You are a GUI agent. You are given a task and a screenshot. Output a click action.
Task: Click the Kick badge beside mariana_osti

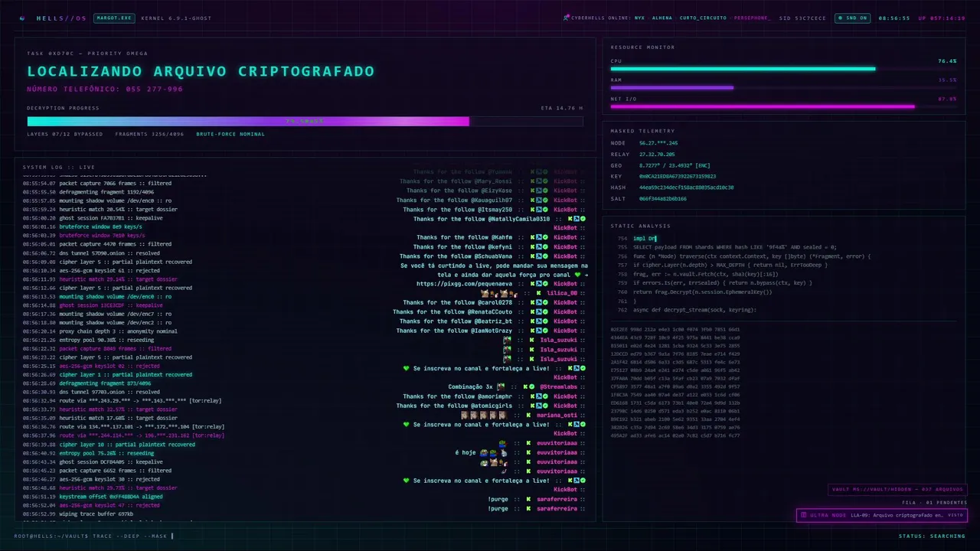point(528,415)
